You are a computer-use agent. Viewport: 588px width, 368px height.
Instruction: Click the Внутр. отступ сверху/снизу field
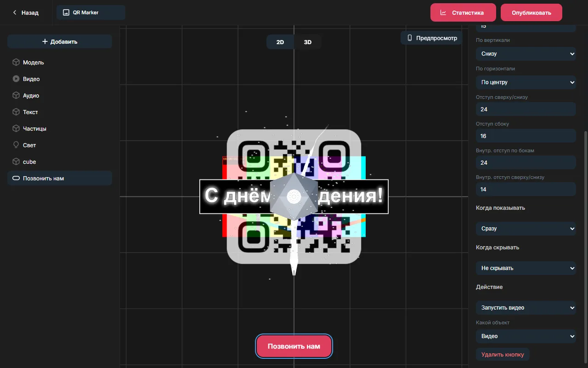(x=526, y=189)
